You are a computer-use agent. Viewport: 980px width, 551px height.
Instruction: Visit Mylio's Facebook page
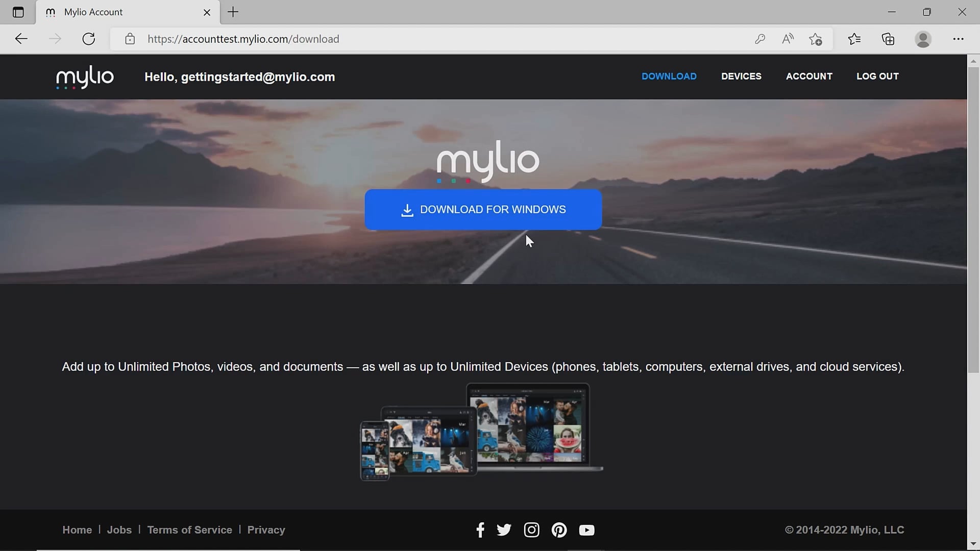click(480, 530)
